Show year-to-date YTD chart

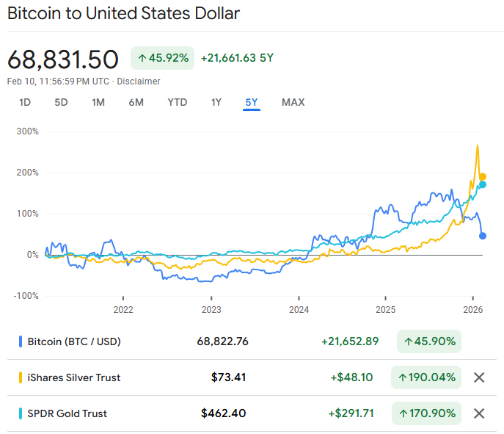pos(177,102)
